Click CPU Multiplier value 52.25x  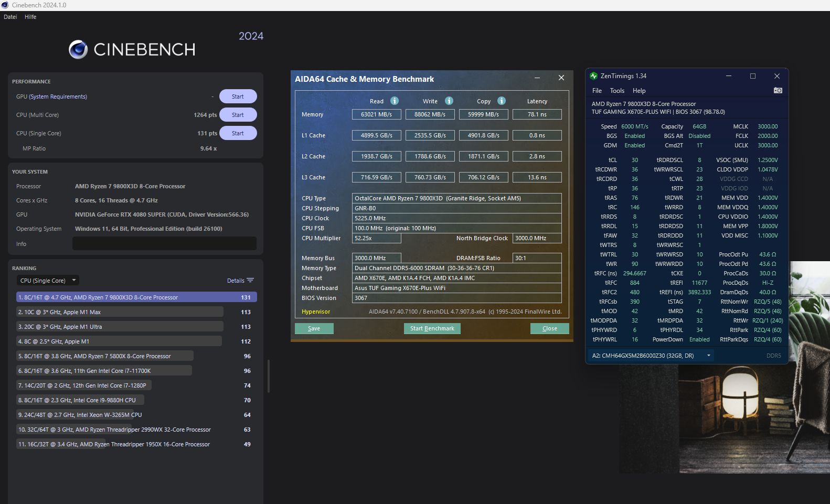[x=377, y=238]
